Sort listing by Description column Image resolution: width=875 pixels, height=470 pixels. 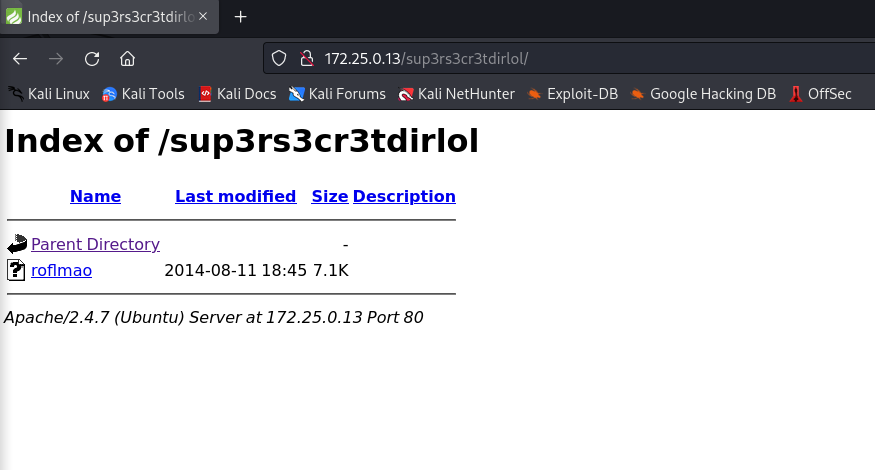pyautogui.click(x=404, y=196)
